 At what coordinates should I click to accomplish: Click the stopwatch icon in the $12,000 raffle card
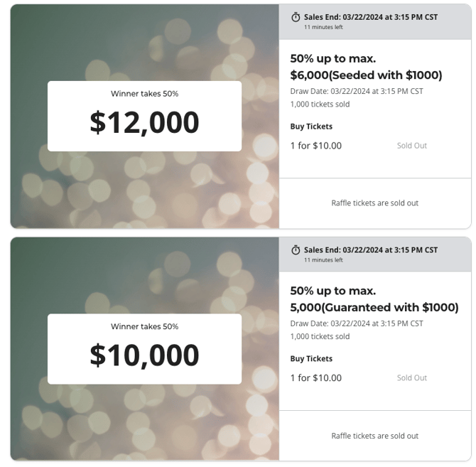click(296, 18)
